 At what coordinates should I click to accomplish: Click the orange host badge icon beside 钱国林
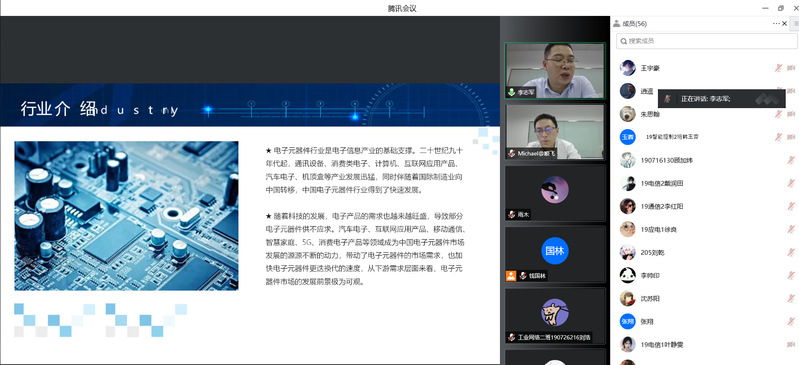click(511, 276)
